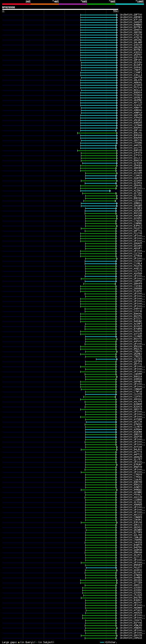Select hit label UniRef100_A9TI25
This screenshot has height=644, width=146.
[131, 103]
